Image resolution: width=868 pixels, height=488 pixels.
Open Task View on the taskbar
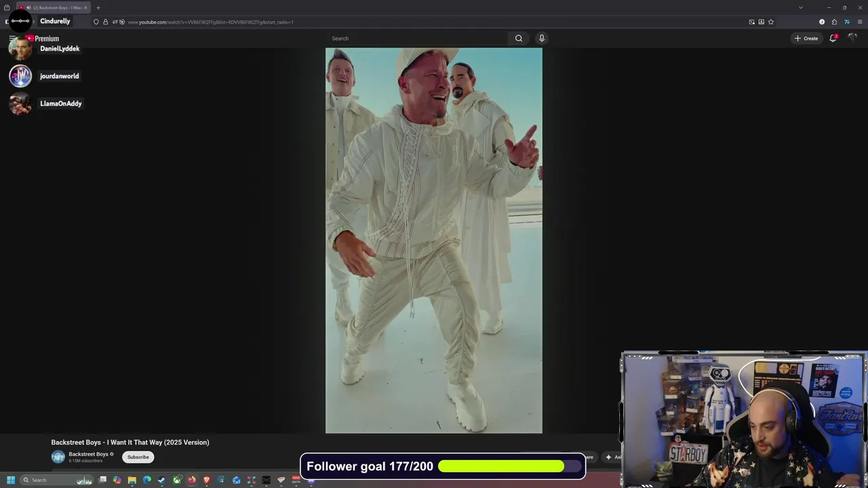tap(102, 480)
